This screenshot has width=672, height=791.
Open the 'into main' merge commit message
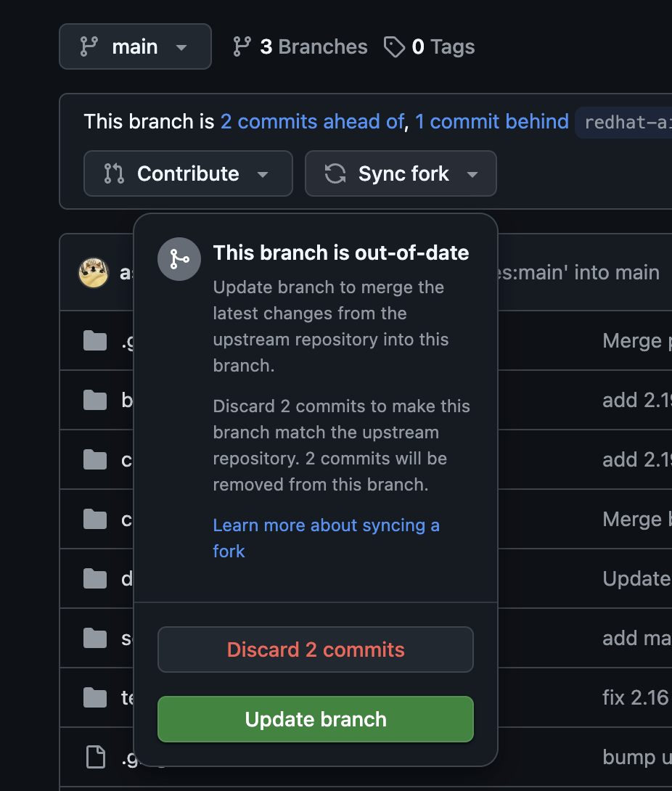tap(579, 273)
